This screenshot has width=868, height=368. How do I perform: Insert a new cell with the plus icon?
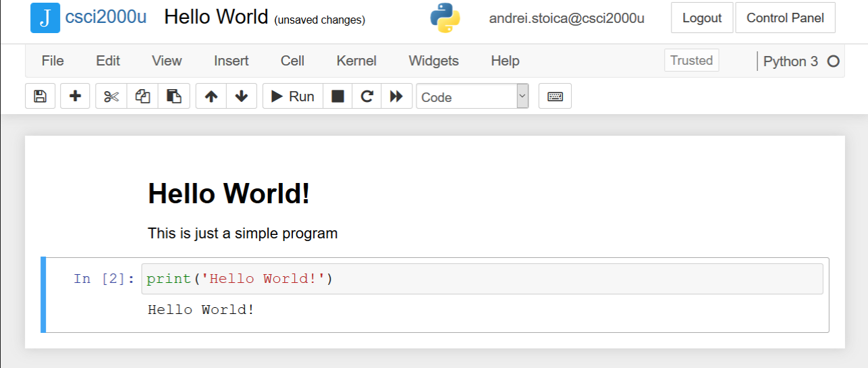(75, 97)
